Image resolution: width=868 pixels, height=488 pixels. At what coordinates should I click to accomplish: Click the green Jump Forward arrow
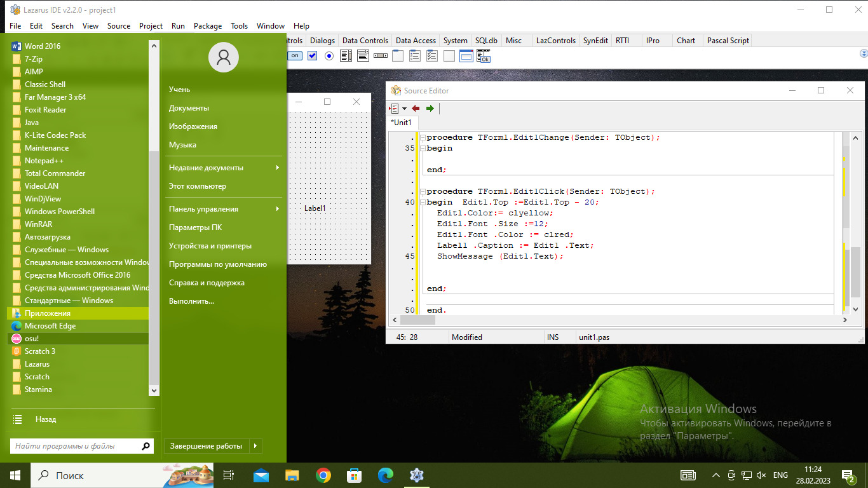point(430,109)
